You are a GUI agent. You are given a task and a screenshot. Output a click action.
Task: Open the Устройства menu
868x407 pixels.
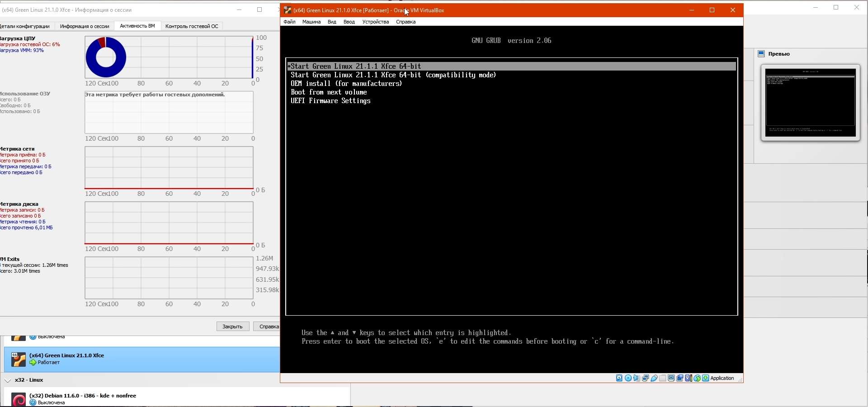376,22
